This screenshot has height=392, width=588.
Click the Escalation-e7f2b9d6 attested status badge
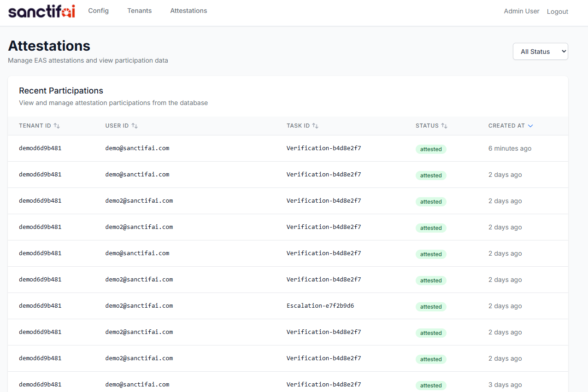(431, 306)
